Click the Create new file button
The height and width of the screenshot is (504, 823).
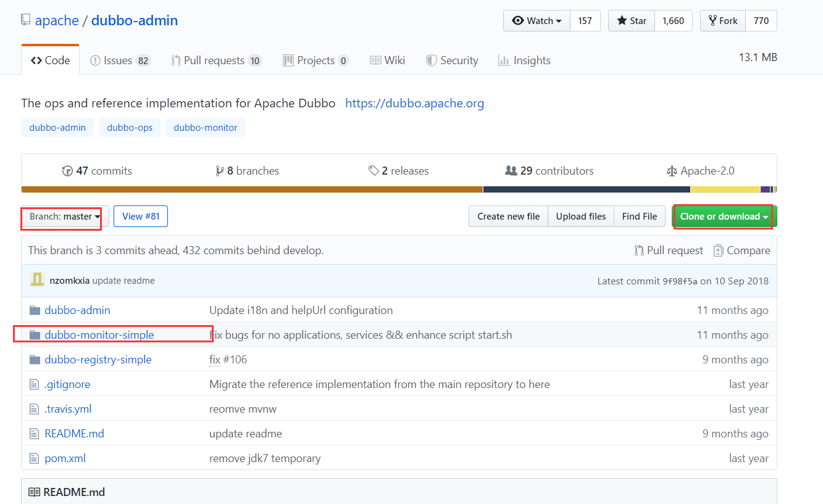[508, 217]
